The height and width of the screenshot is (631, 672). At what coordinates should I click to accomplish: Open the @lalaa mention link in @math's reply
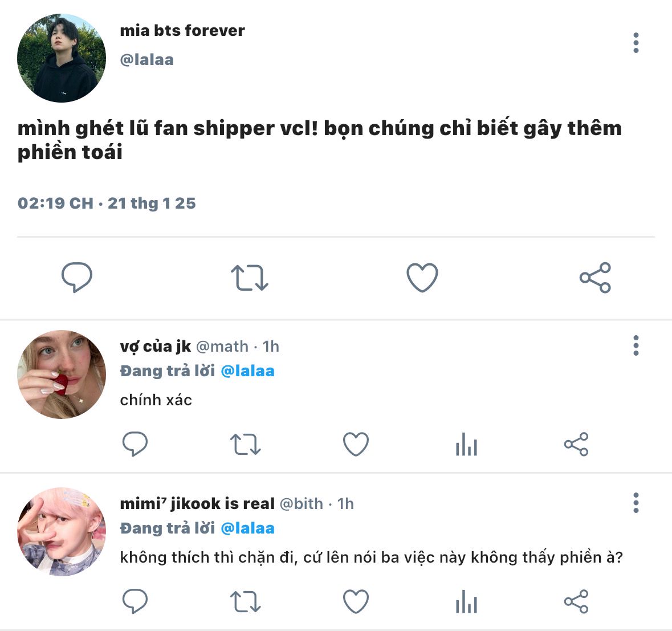click(x=248, y=371)
